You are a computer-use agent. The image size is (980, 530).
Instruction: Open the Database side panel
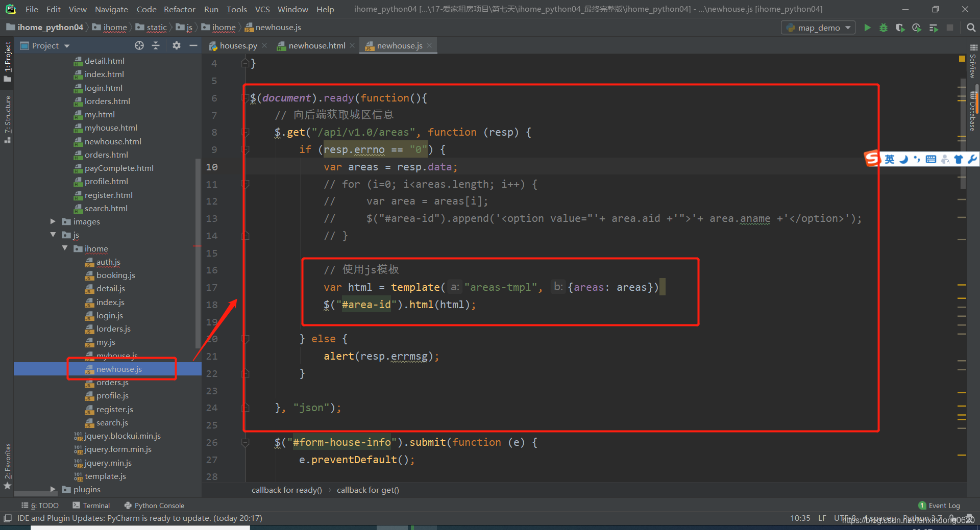pyautogui.click(x=973, y=111)
